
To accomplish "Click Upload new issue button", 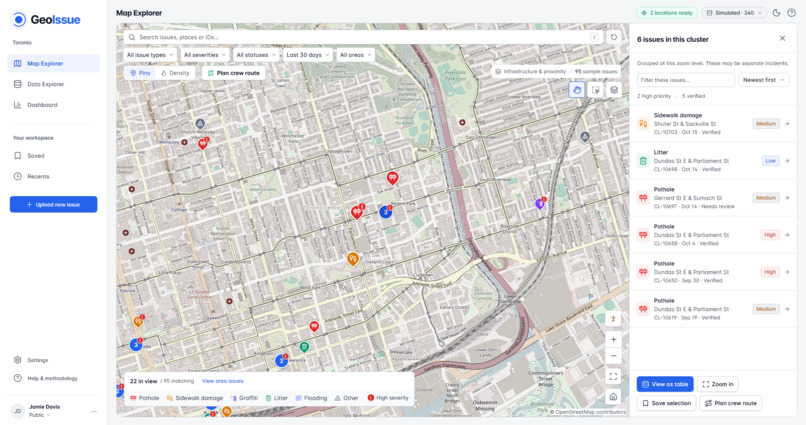I will 53,205.
